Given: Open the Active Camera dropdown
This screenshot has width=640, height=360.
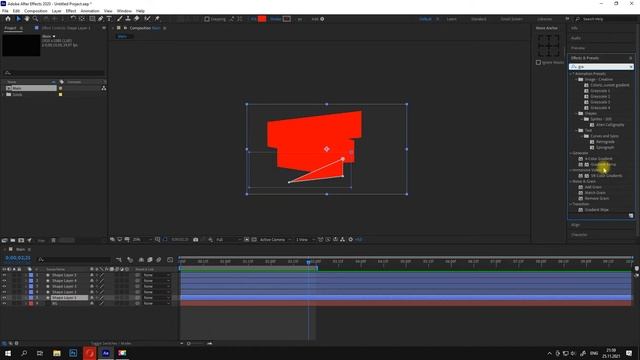Looking at the screenshot, I should click(275, 240).
